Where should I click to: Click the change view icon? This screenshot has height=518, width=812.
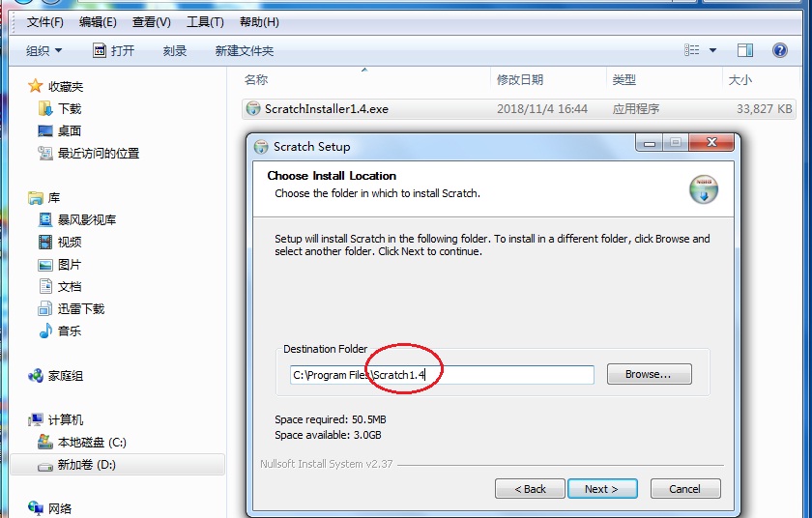tap(692, 50)
